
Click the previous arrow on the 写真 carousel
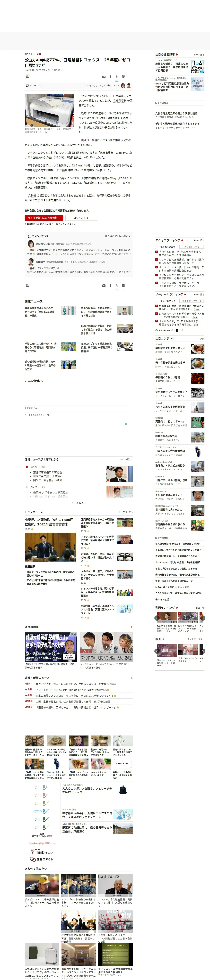click(x=157, y=651)
